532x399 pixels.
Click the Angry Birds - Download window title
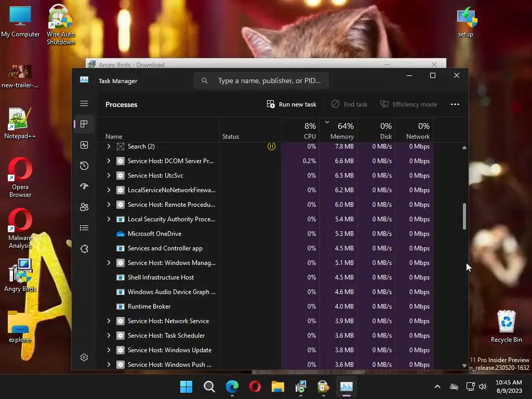131,65
